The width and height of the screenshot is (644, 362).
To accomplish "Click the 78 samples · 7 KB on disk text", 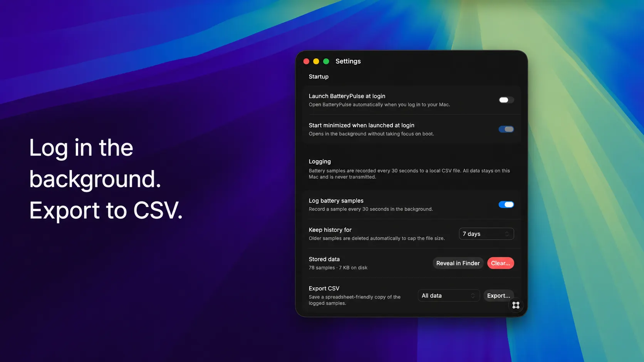I will [338, 268].
